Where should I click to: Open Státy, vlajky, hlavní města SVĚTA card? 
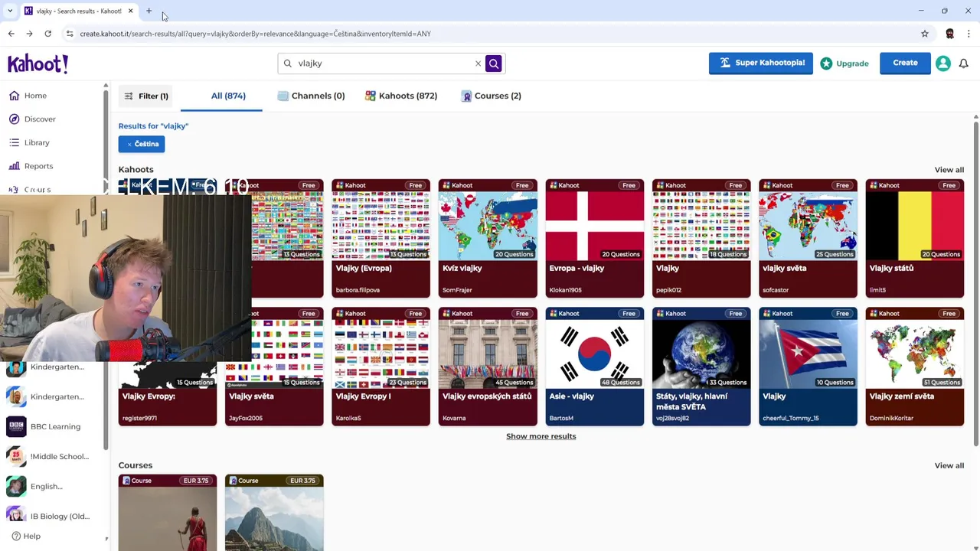(x=701, y=367)
